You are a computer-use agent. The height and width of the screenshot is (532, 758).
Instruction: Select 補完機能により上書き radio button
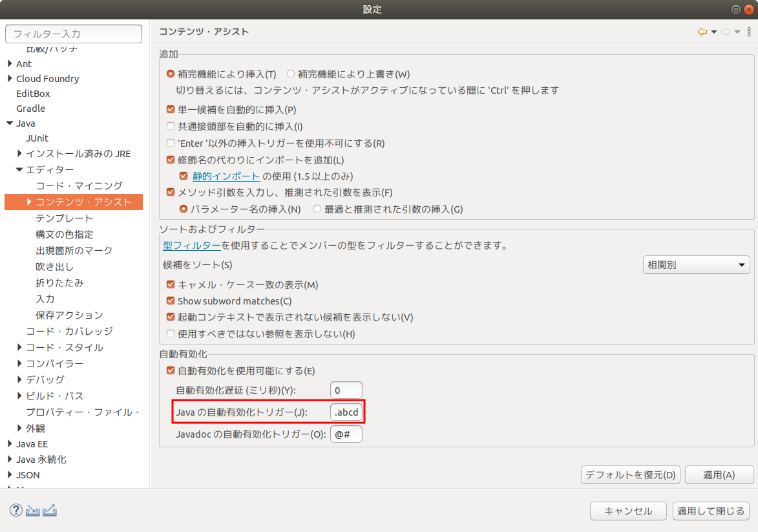pos(291,74)
